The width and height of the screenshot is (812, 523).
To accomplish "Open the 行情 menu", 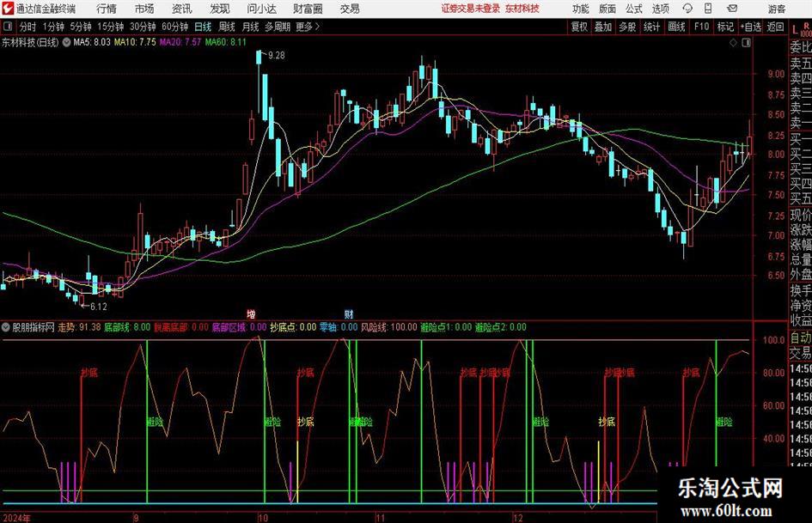I will coord(107,9).
